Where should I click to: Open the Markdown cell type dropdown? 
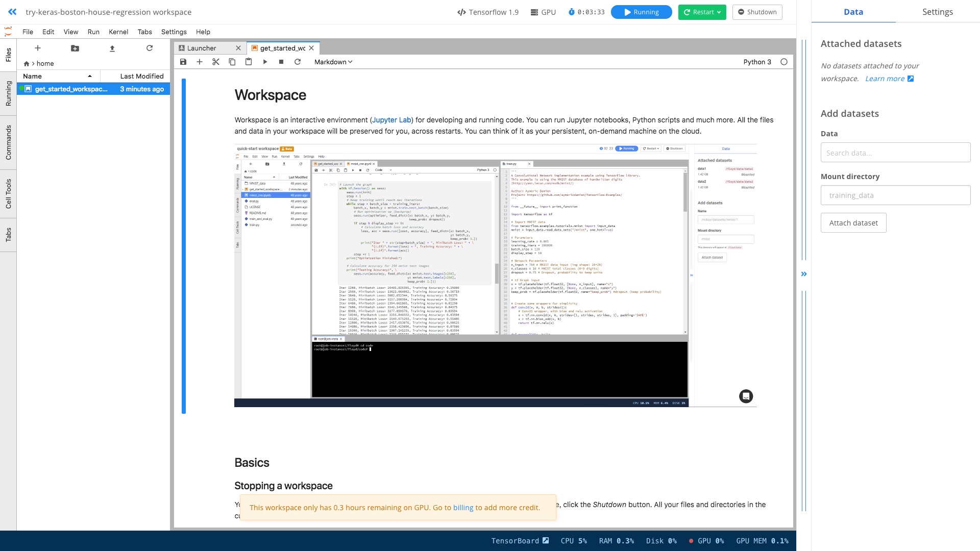[x=333, y=62]
